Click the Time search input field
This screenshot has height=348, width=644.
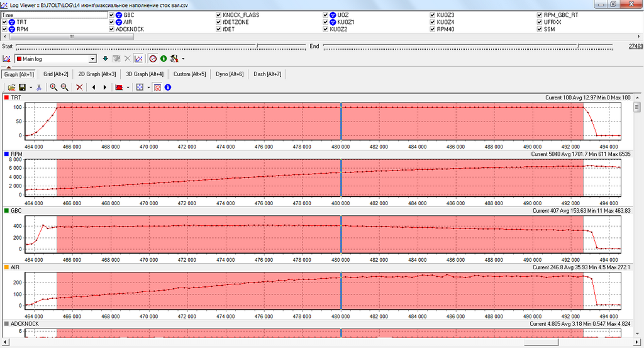point(53,14)
